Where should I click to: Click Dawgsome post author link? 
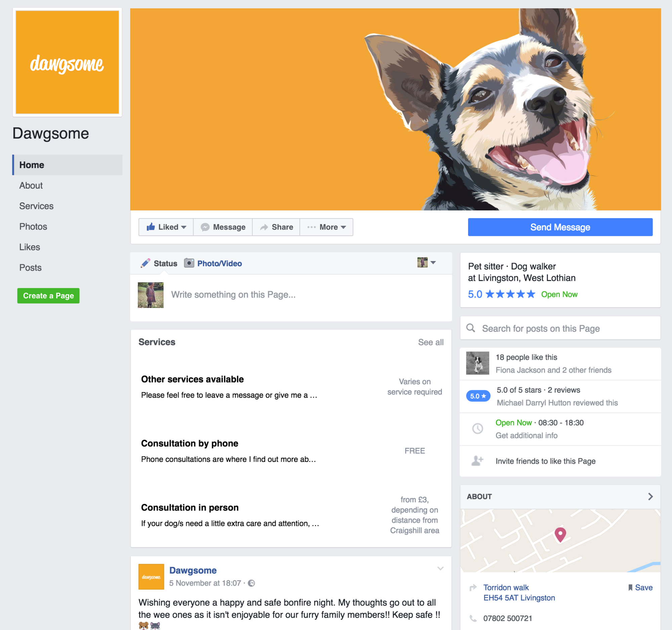193,570
